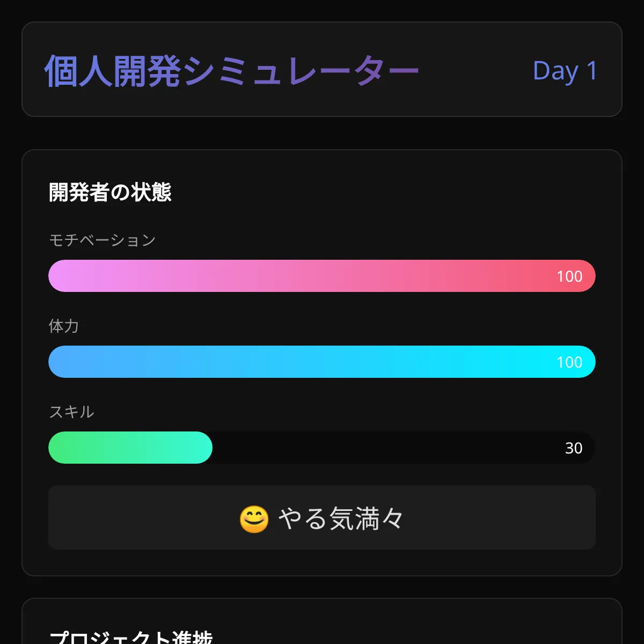Click the やる気満々 status button
Screen dimensions: 644x644
322,518
